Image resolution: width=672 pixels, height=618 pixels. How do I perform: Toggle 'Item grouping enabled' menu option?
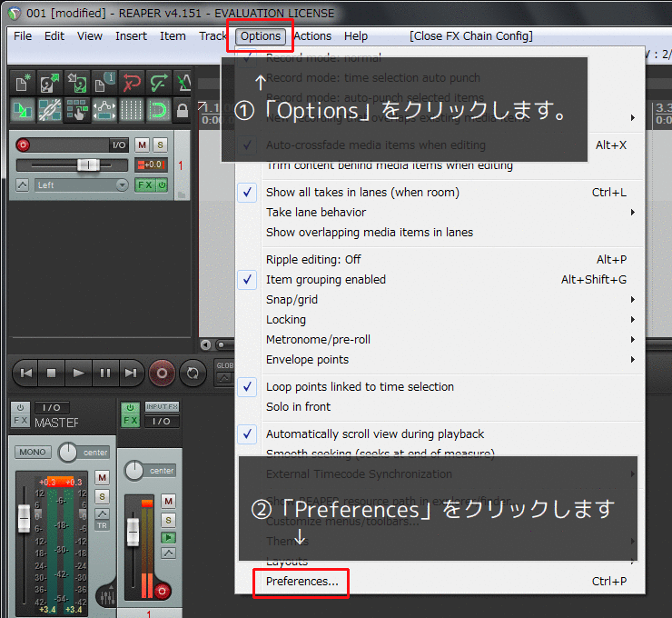[x=325, y=280]
